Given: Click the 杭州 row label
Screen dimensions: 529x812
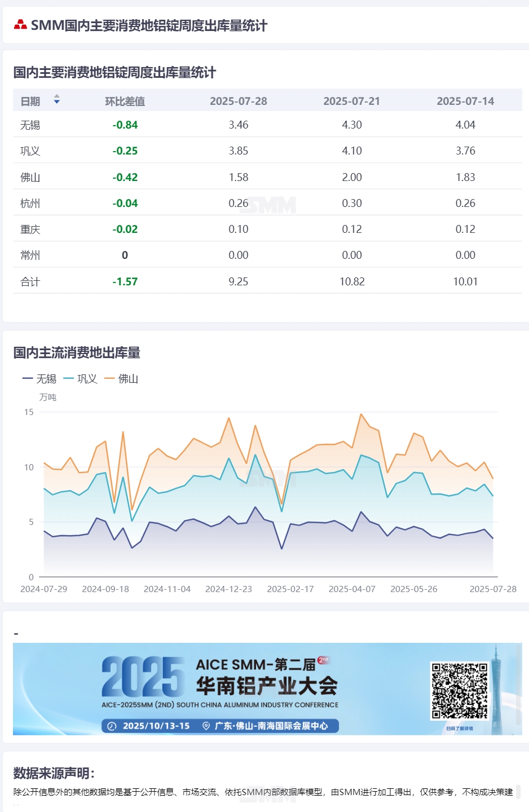Looking at the screenshot, I should pyautogui.click(x=30, y=204).
